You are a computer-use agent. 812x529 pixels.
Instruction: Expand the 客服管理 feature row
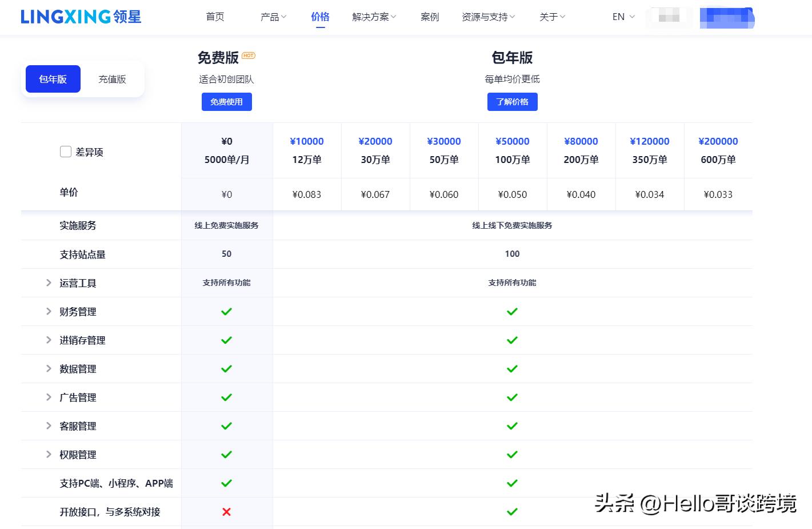[x=49, y=425]
